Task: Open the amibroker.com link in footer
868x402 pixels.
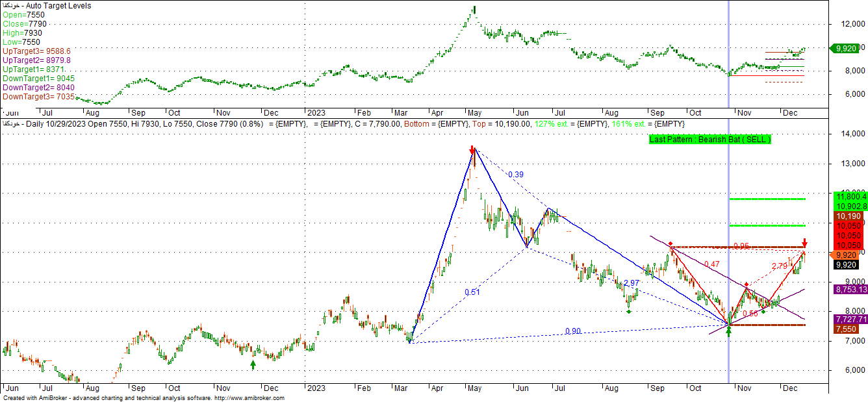Action: 249,397
